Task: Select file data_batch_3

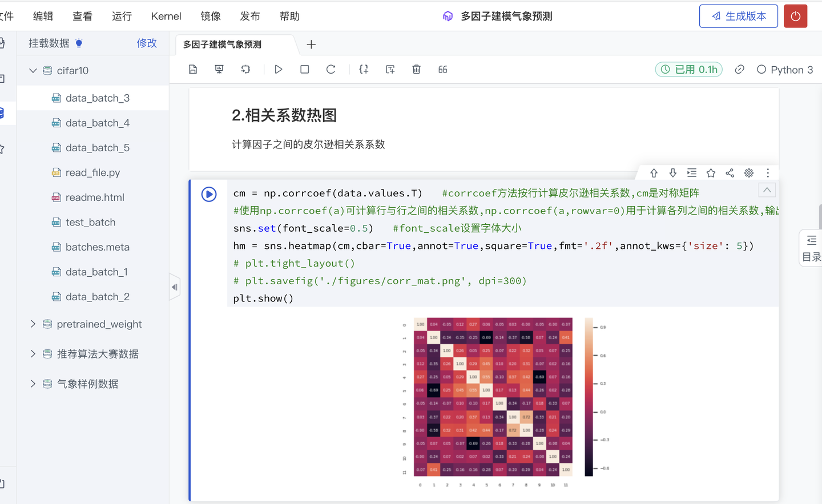Action: pyautogui.click(x=92, y=98)
